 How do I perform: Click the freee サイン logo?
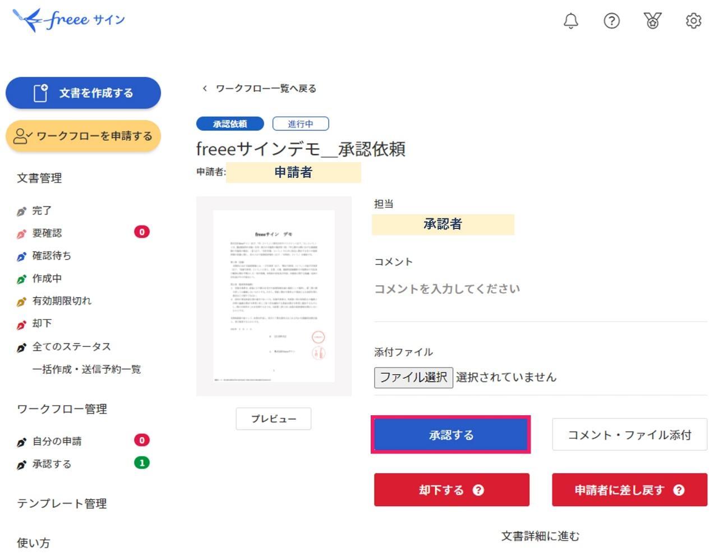point(68,20)
